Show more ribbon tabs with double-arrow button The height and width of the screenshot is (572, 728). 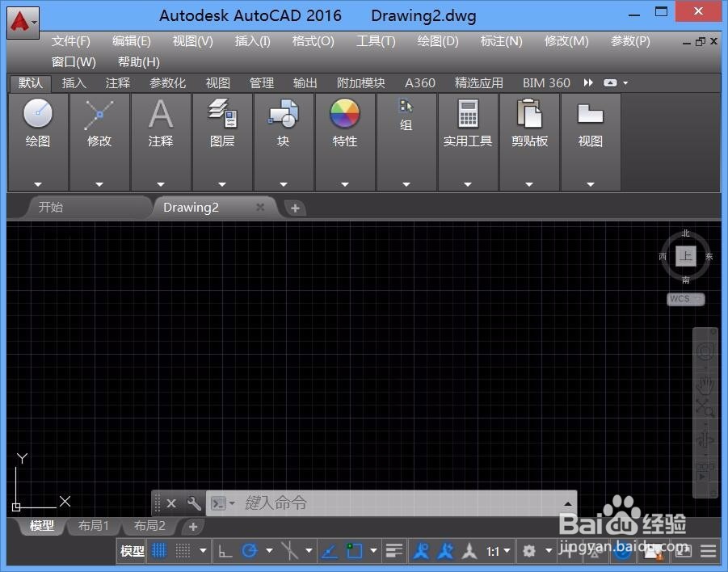(588, 82)
